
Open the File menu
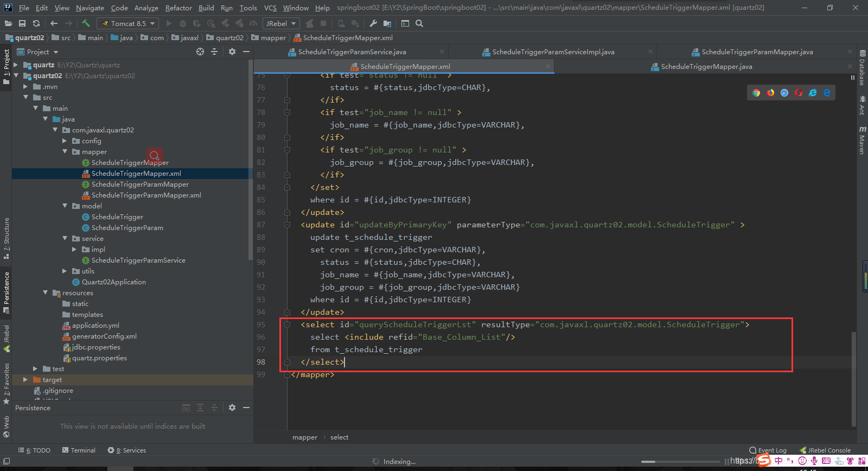24,8
